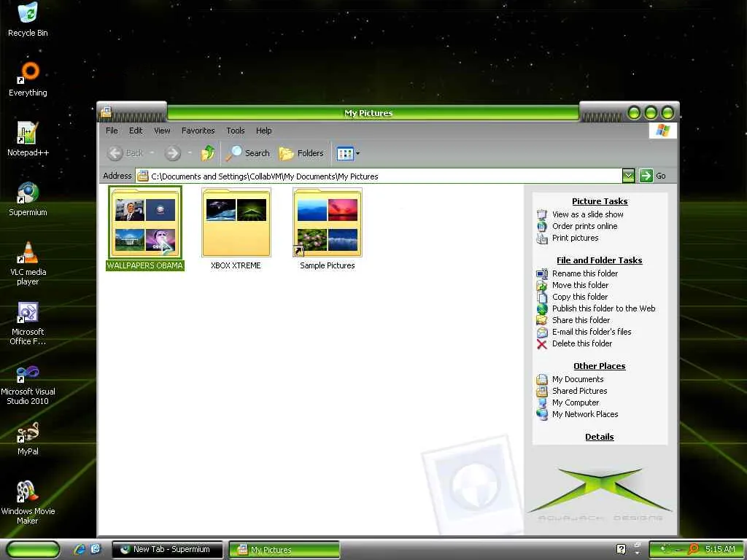Screen dimensions: 747x560
Task: Select the Supermium desktop shortcut
Action: [x=28, y=198]
